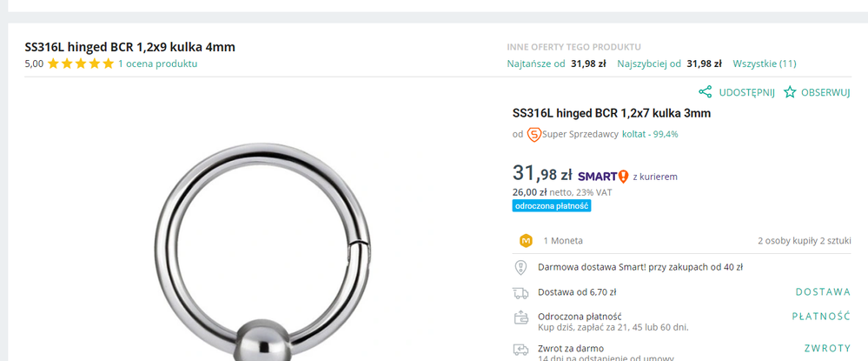Select the Najszybciej od 31,98 zł offer
868x361 pixels.
coord(669,64)
